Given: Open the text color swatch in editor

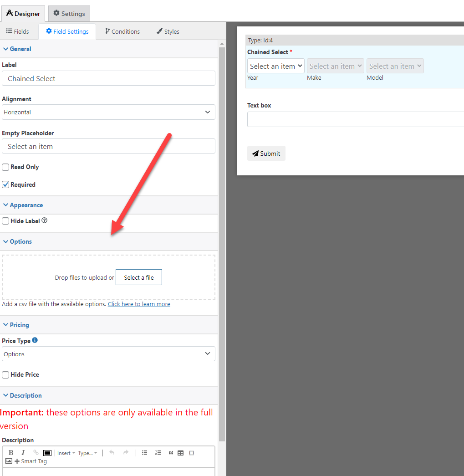Looking at the screenshot, I should (47, 453).
